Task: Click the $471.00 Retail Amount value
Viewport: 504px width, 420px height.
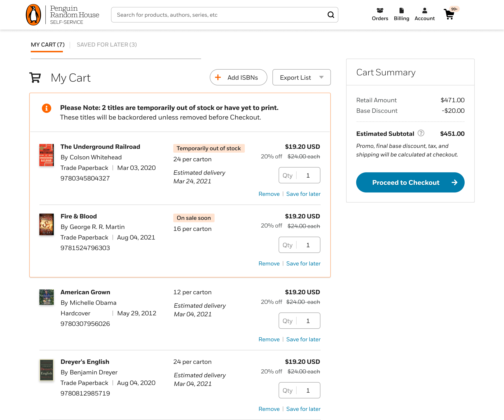Action: click(x=453, y=100)
